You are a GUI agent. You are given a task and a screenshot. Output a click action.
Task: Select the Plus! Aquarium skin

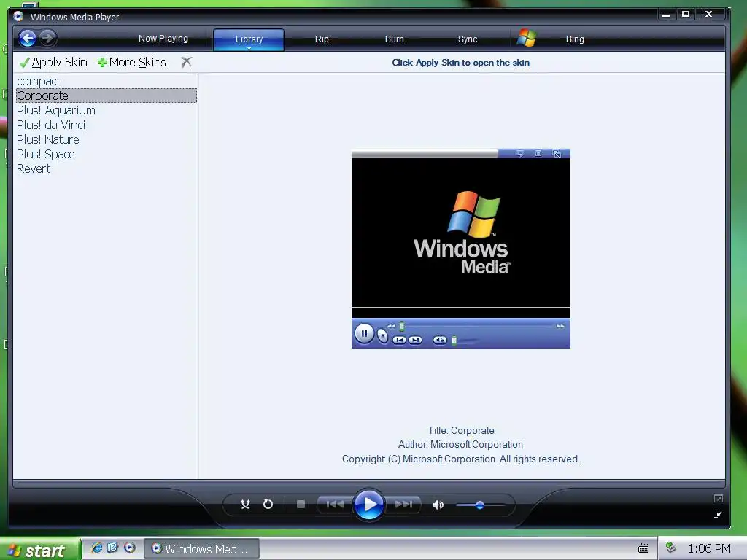pos(107,111)
